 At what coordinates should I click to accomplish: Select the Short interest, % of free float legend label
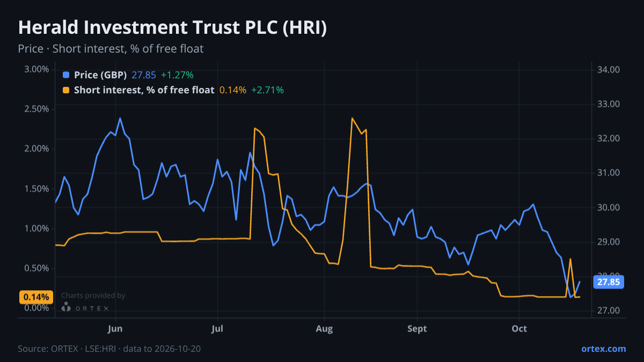pos(144,90)
